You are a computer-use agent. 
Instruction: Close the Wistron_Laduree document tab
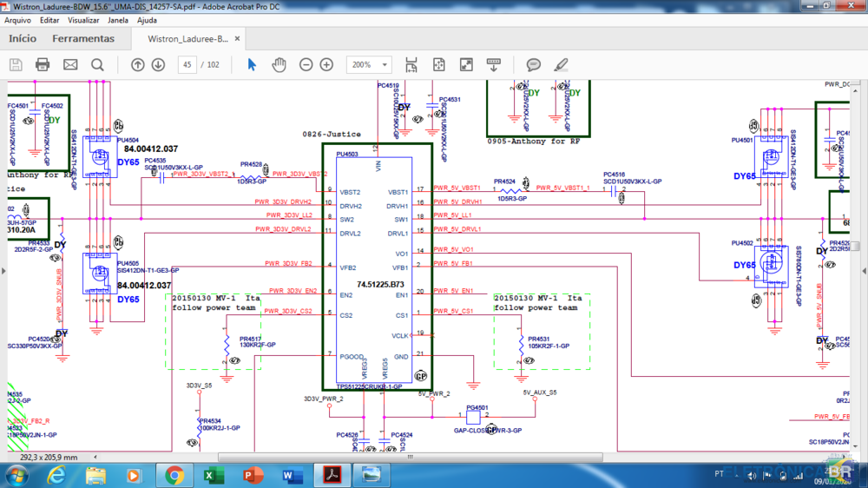pos(236,39)
